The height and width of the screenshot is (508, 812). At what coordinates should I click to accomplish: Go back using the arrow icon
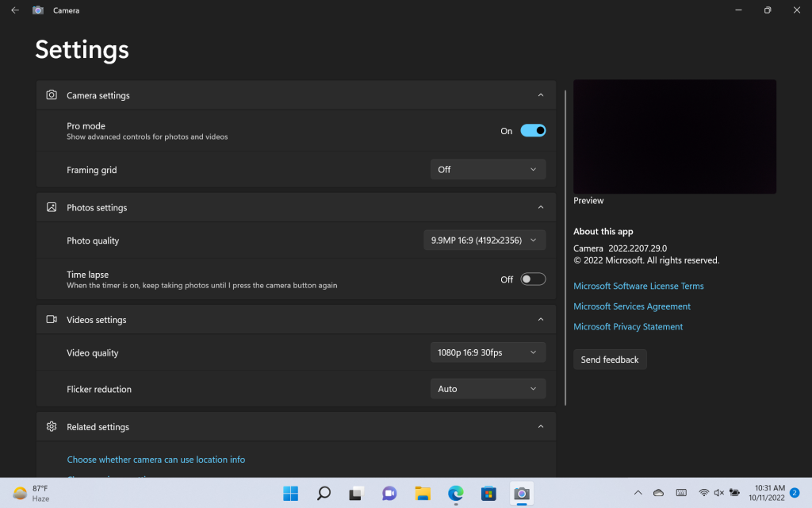tap(15, 10)
